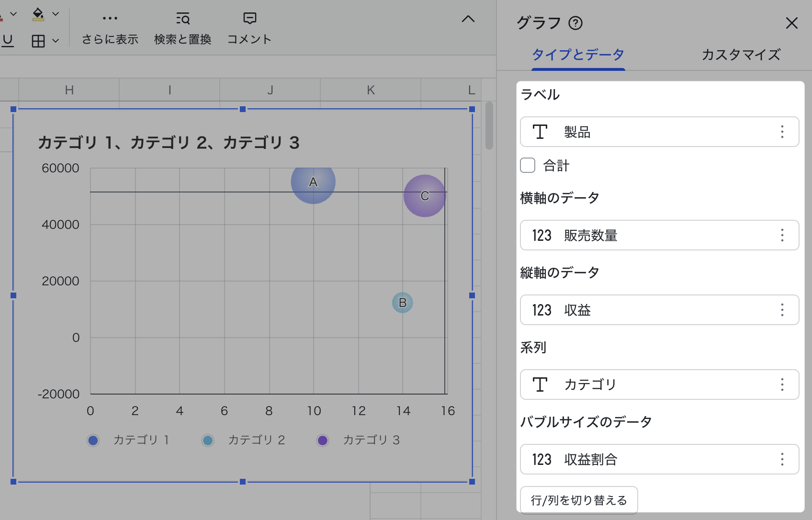The width and height of the screenshot is (812, 520).
Task: Toggle カテゴリ 3 legend entry
Action: pyautogui.click(x=358, y=440)
